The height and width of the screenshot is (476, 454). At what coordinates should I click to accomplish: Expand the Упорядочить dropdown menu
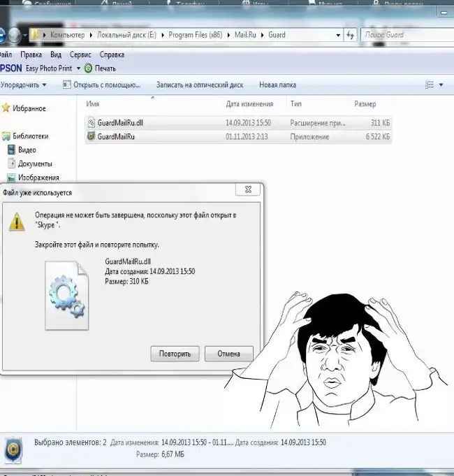pyautogui.click(x=24, y=85)
